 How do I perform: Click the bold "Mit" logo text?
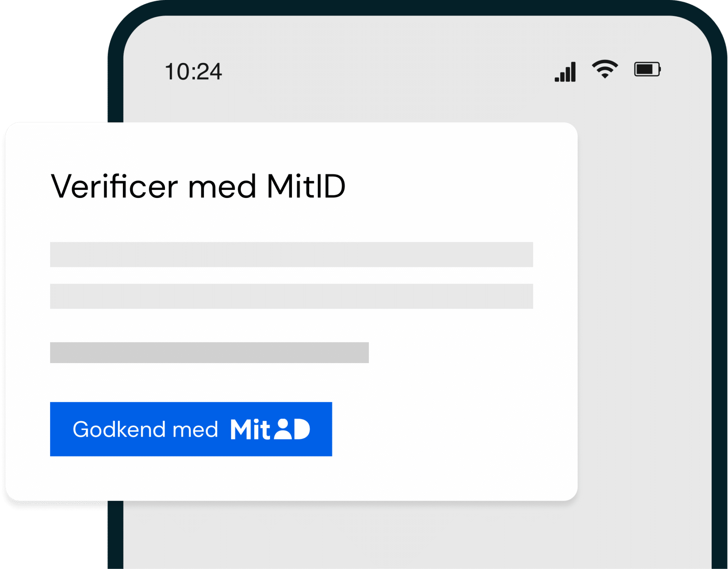click(249, 429)
